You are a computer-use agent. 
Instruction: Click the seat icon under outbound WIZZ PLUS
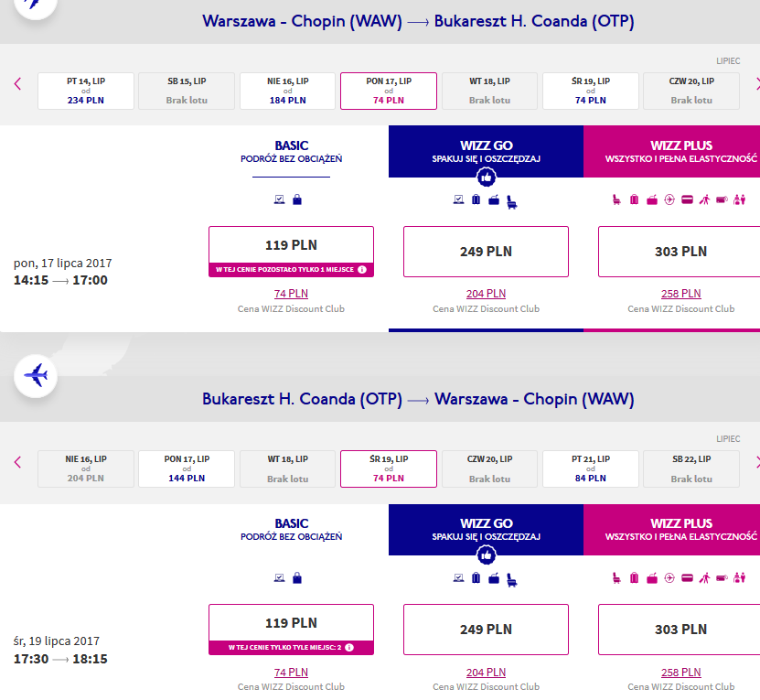point(616,199)
